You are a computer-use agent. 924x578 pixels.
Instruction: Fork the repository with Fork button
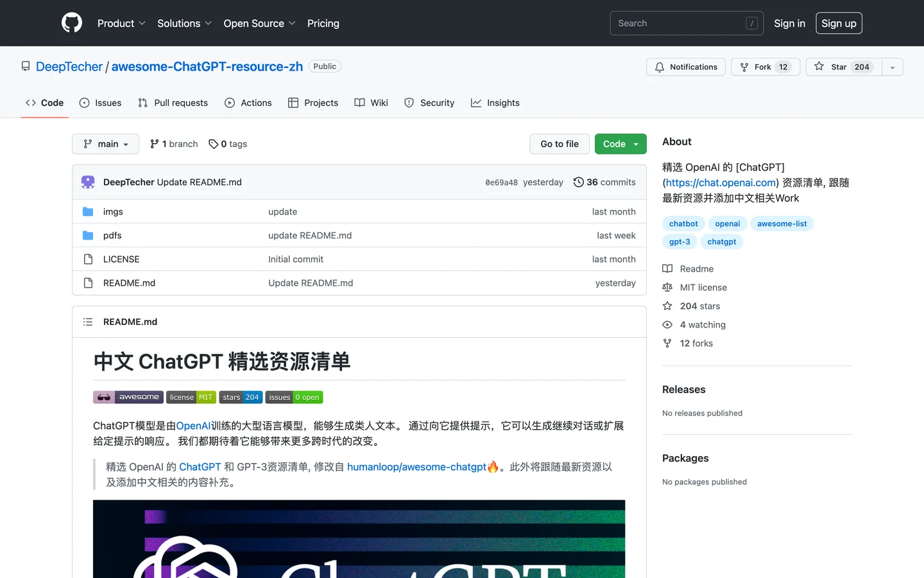click(x=765, y=67)
